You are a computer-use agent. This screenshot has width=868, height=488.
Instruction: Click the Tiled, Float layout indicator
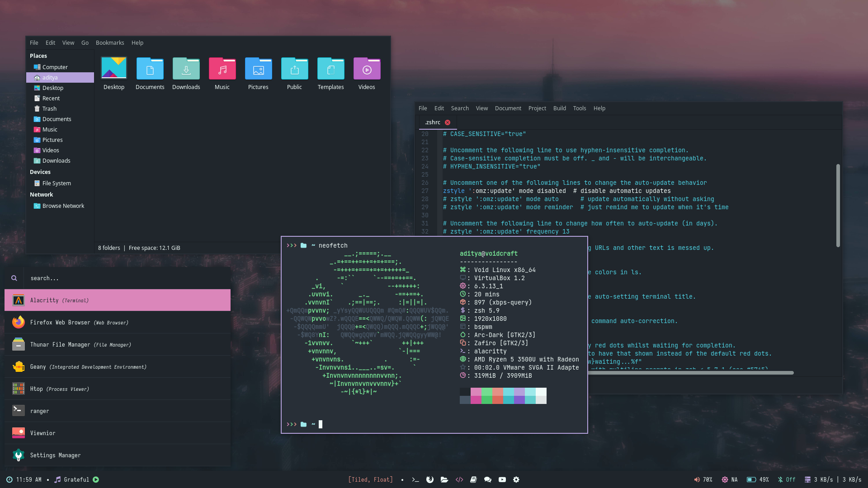point(370,479)
